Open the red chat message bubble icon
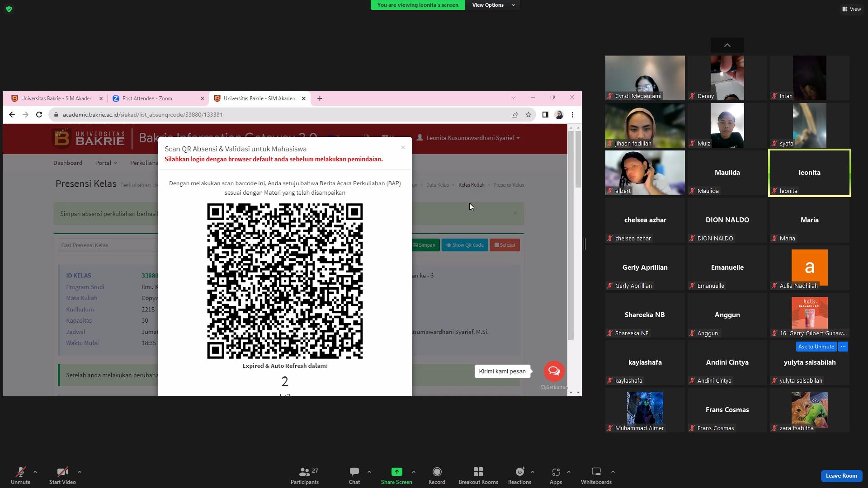Viewport: 868px width, 488px height. (554, 371)
